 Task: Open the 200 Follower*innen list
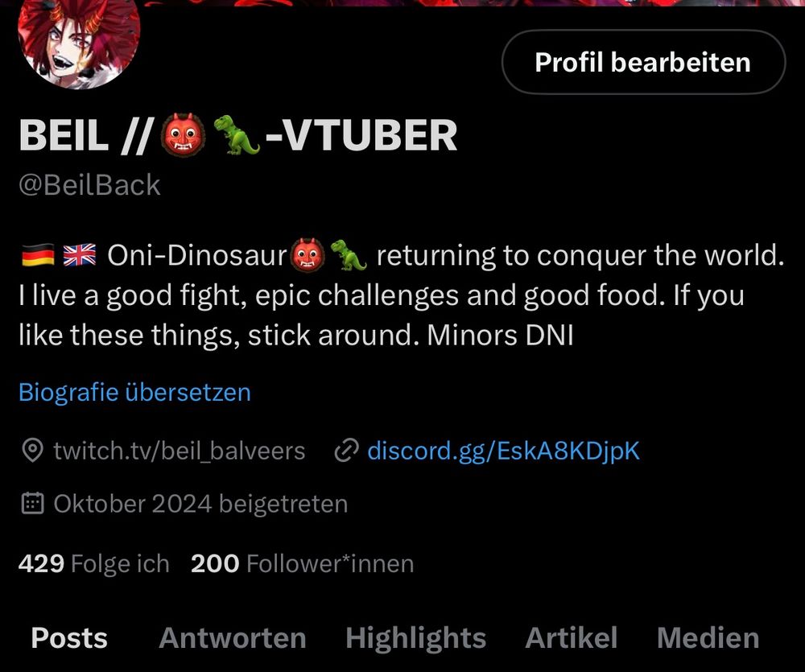303,563
